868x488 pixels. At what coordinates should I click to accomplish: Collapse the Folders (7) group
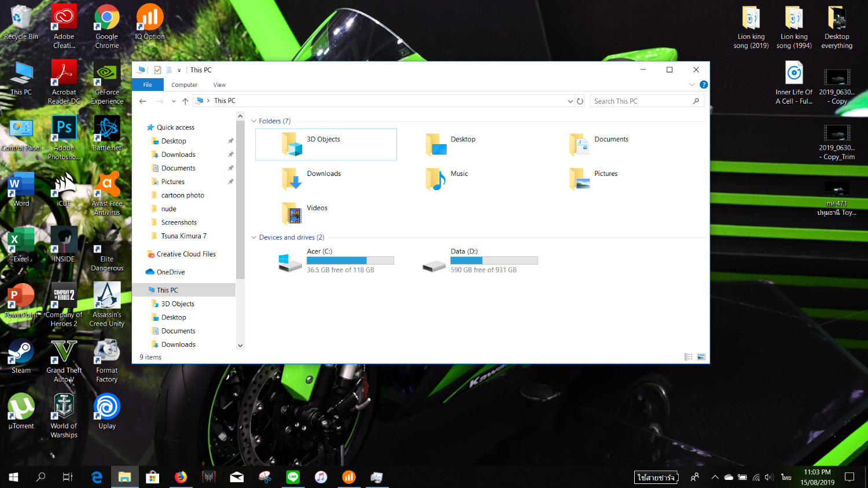pos(253,121)
